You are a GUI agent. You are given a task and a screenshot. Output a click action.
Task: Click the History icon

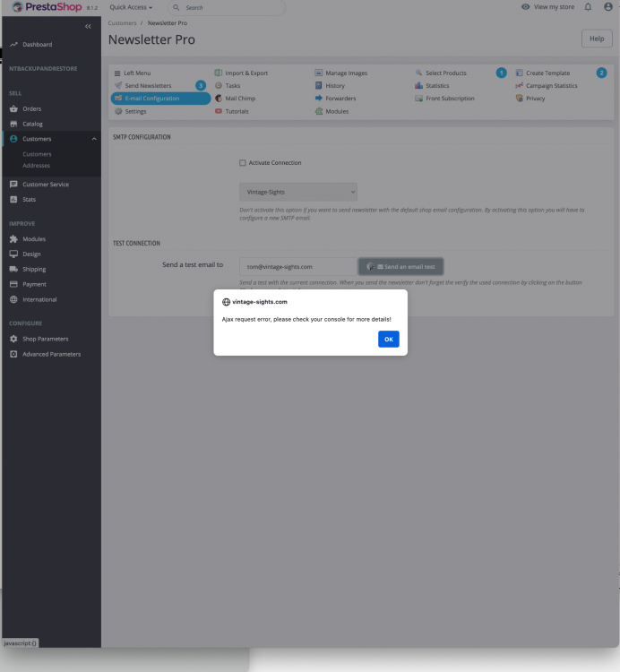coord(318,86)
